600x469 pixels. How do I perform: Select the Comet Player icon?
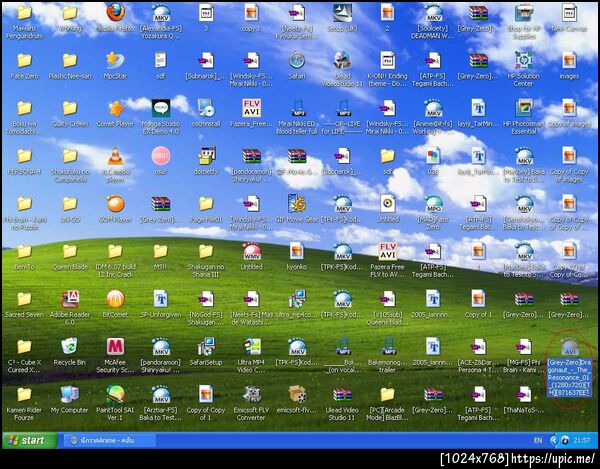tap(115, 109)
